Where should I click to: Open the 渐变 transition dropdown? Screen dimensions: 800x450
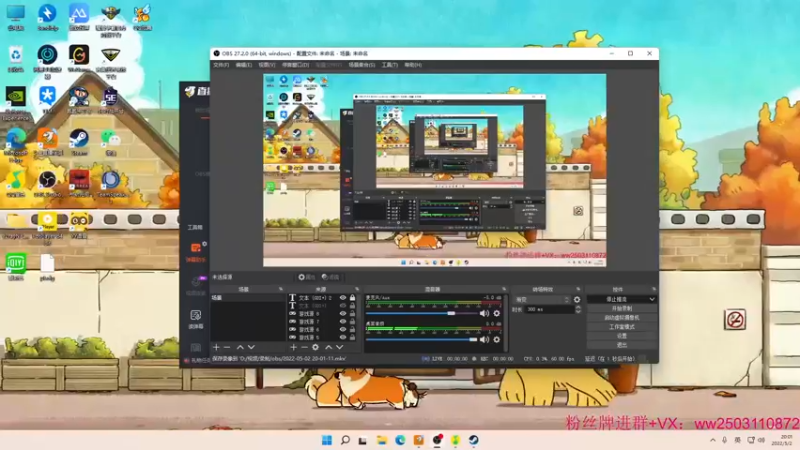point(542,299)
